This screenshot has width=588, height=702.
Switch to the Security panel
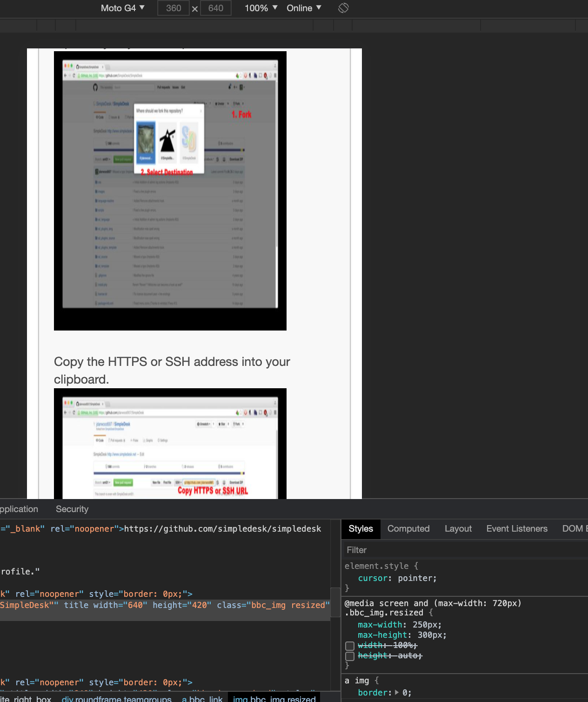[x=72, y=509]
